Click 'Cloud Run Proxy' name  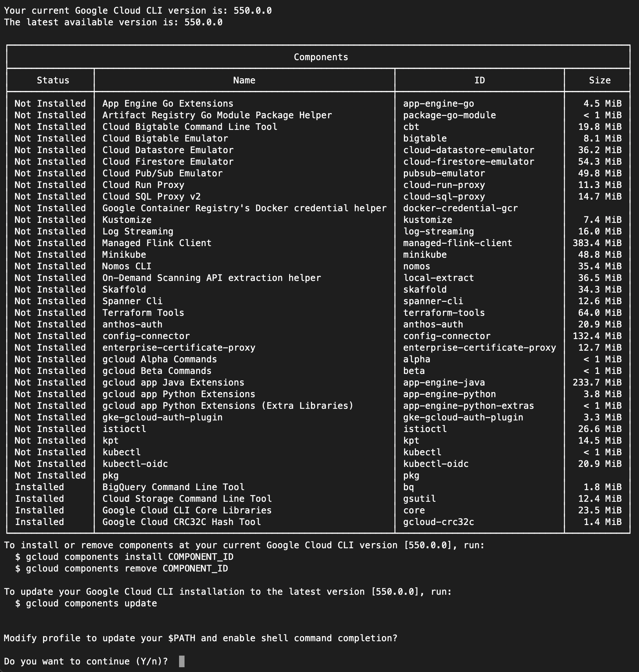143,185
